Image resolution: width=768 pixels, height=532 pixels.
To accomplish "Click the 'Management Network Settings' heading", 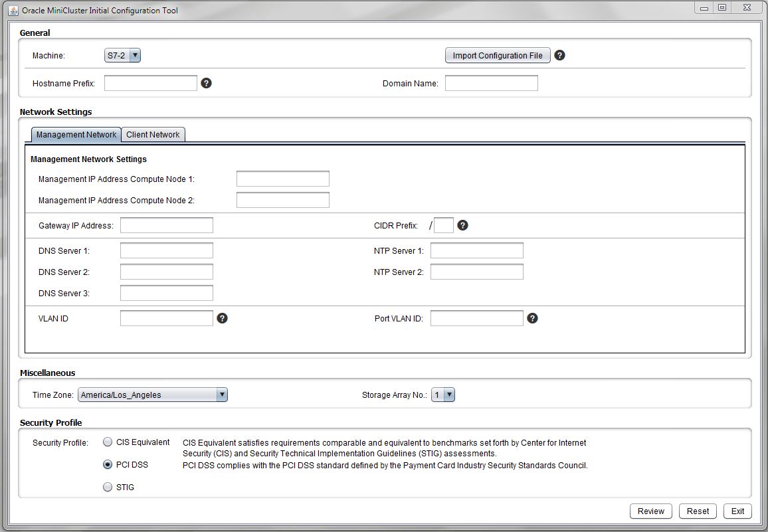I will pyautogui.click(x=88, y=159).
